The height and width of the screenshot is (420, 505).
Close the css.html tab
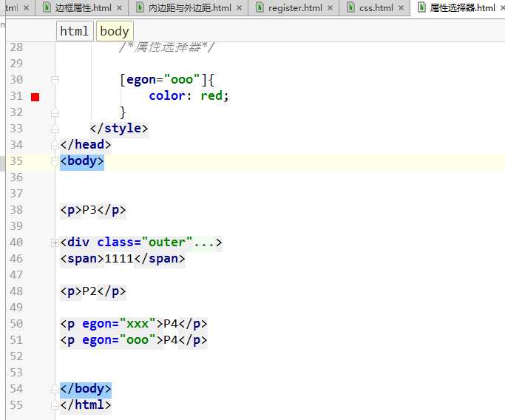coord(401,7)
